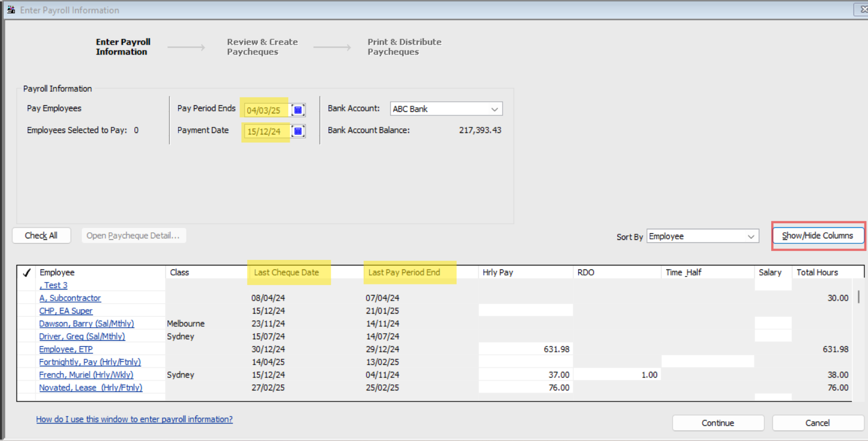This screenshot has height=441, width=868.
Task: Click the Hrly Pay cell for CHP, EA Super
Action: (525, 311)
